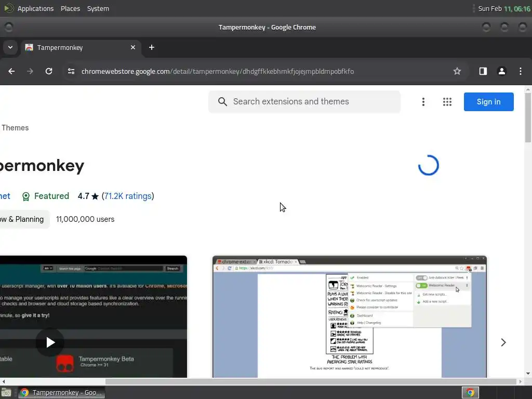Bookmark this page with the star icon
The image size is (532, 399).
tap(457, 71)
